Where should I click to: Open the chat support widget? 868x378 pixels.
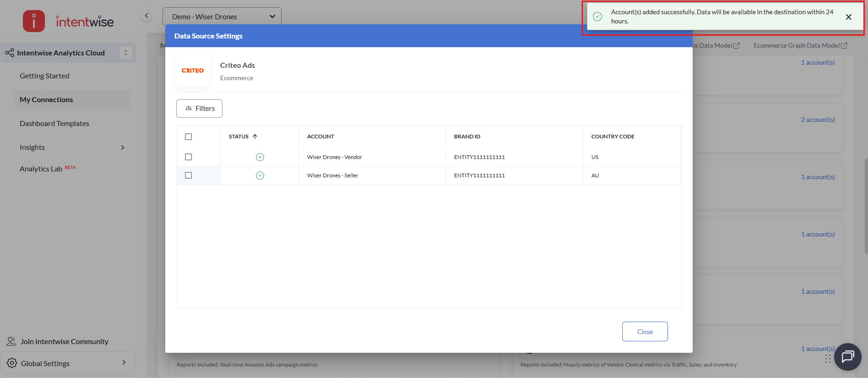coord(847,356)
